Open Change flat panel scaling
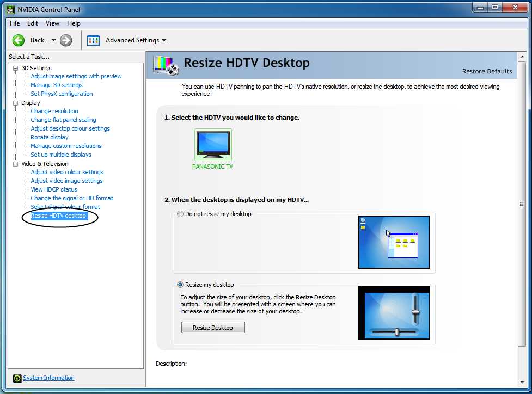Image resolution: width=532 pixels, height=394 pixels. (x=63, y=120)
